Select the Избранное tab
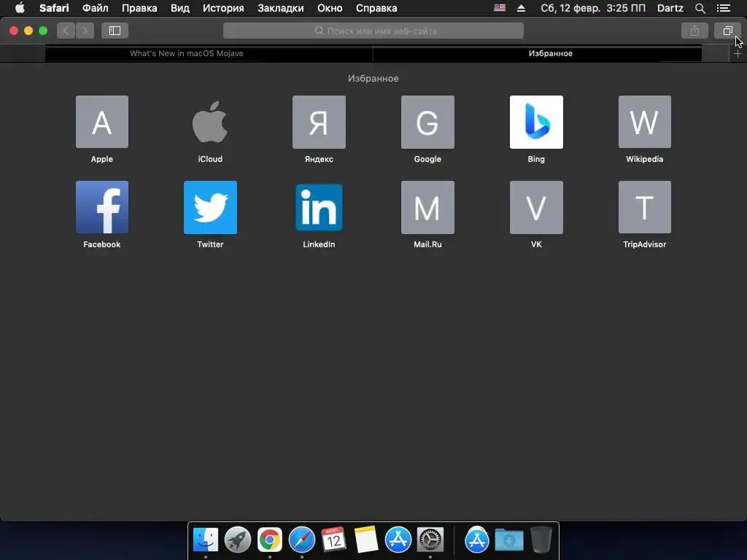The height and width of the screenshot is (560, 747). (538, 53)
